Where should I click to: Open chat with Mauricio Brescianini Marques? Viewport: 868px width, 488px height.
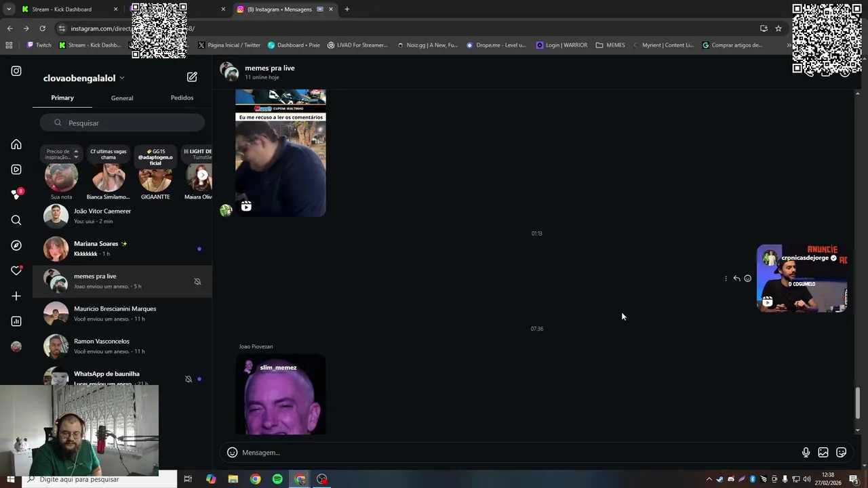click(x=122, y=314)
